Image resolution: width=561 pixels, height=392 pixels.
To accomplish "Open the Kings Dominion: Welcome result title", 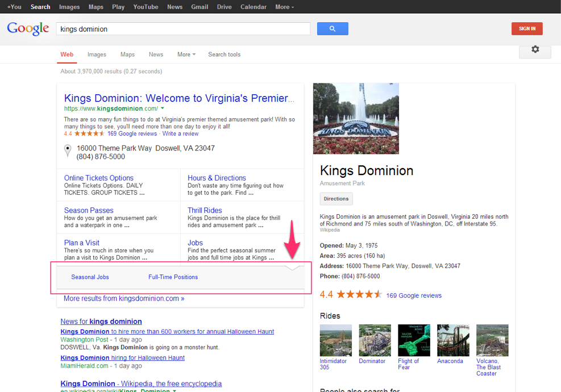I will (179, 98).
